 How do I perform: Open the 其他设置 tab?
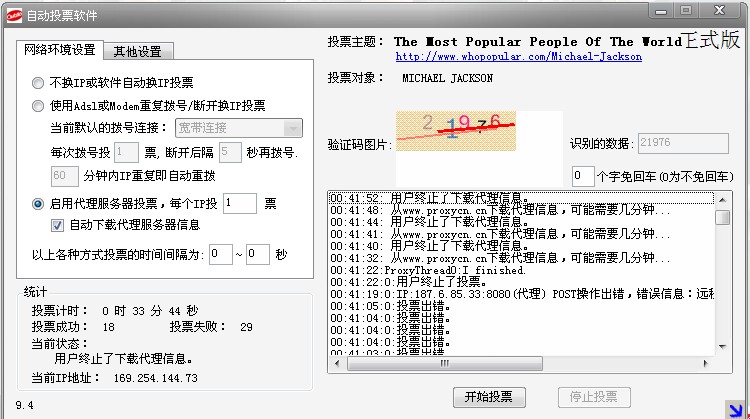(138, 51)
